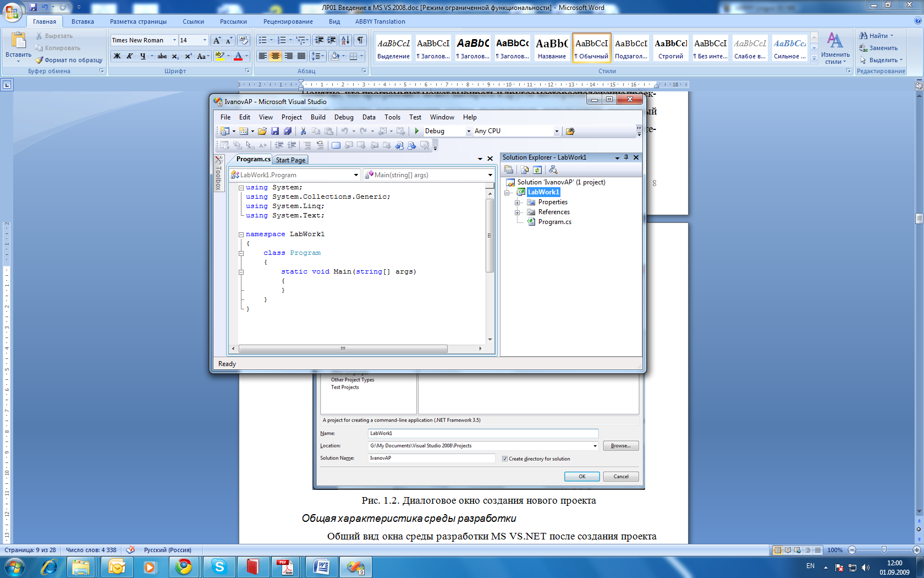Switch to Print Layout view
The width and height of the screenshot is (924, 578).
pos(778,550)
